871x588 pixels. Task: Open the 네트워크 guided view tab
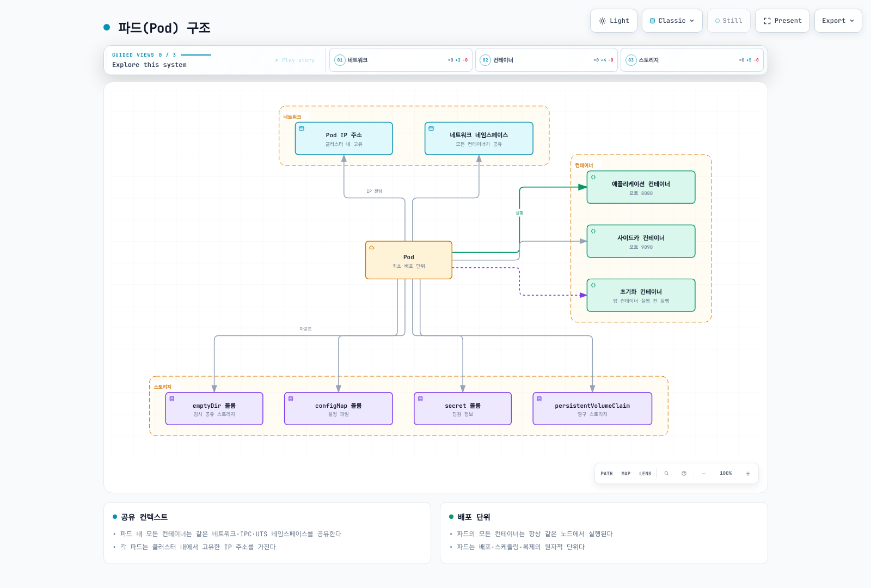coord(401,60)
